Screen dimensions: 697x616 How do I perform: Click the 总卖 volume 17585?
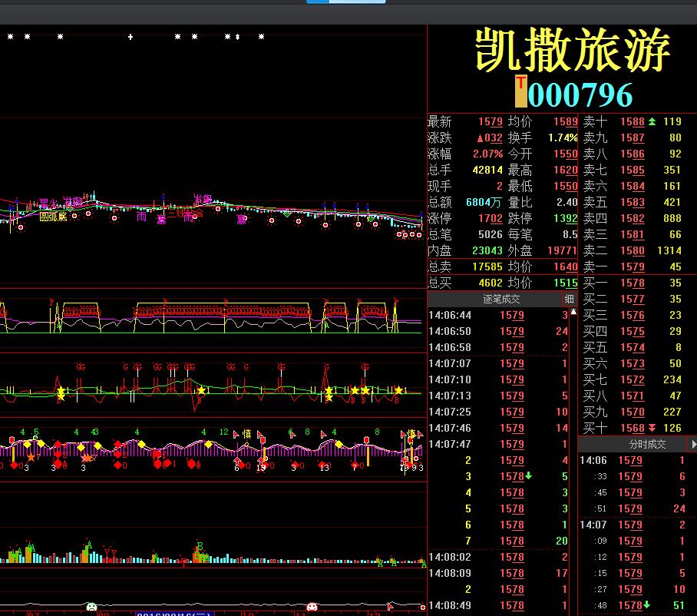pos(487,267)
